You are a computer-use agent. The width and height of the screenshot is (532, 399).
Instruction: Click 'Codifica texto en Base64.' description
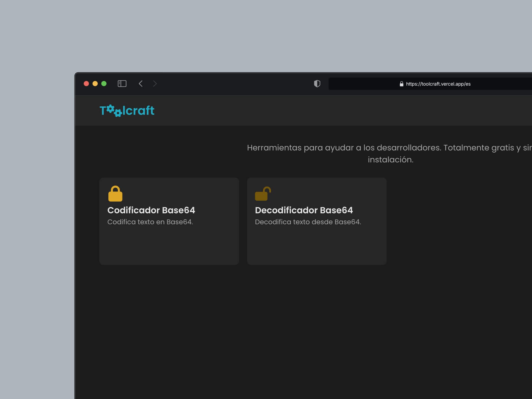click(150, 222)
